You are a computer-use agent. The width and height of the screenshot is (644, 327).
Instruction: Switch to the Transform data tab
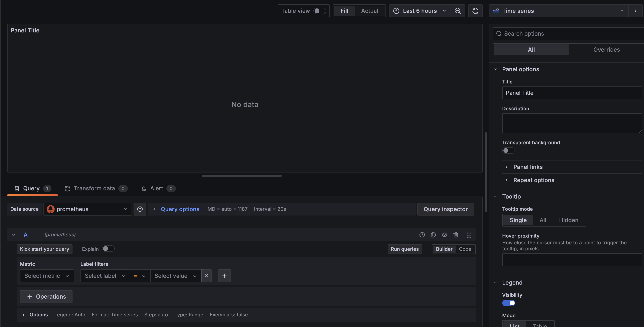[x=96, y=189]
